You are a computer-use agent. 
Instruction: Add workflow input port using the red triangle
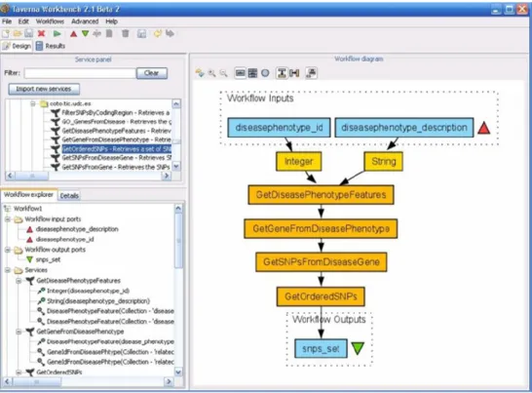point(73,33)
